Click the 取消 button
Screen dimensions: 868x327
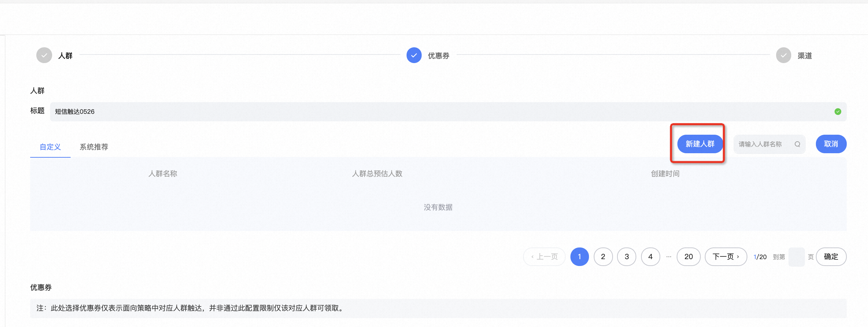click(831, 144)
